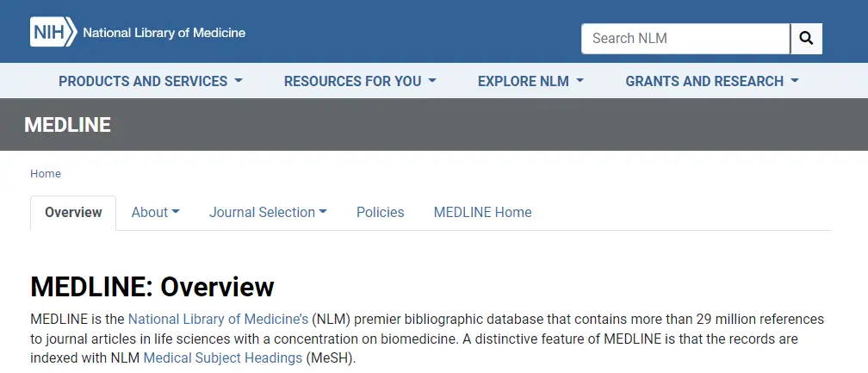Viewport: 868px width, 373px height.
Task: Click the caret arrow next to About
Action: coord(176,212)
